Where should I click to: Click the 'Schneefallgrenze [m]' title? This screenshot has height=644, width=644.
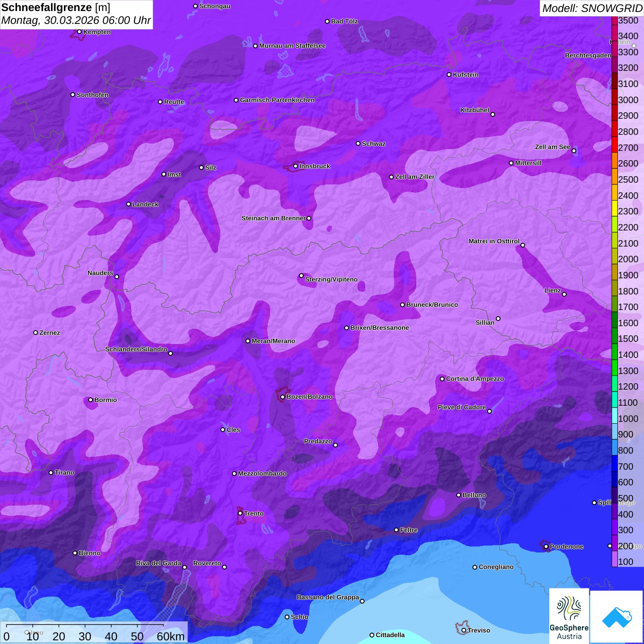(56, 8)
